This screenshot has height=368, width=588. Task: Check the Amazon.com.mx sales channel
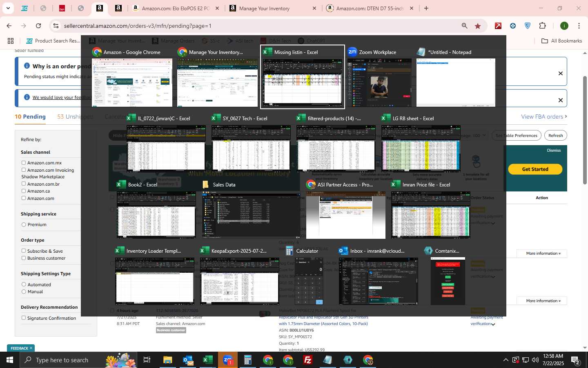[24, 163]
